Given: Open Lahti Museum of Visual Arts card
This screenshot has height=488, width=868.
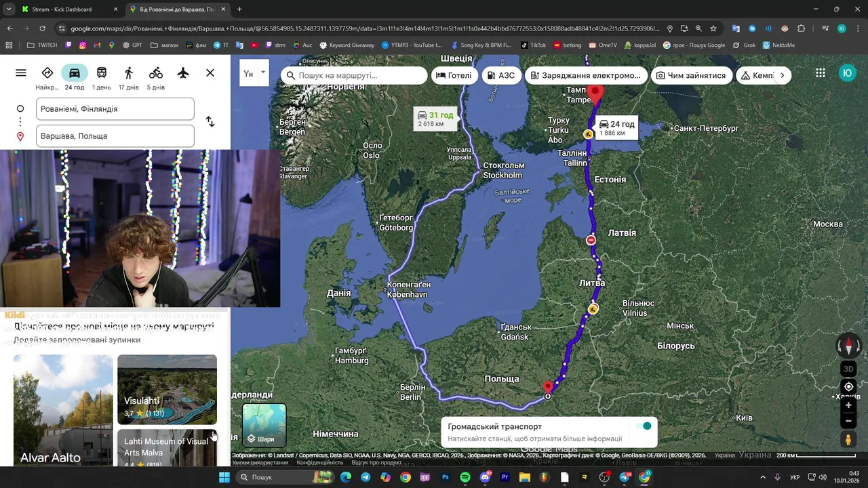Looking at the screenshot, I should 167,447.
